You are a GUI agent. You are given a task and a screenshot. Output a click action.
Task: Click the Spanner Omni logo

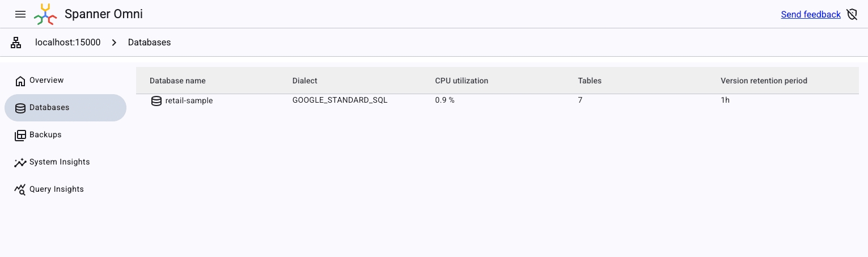tap(45, 14)
